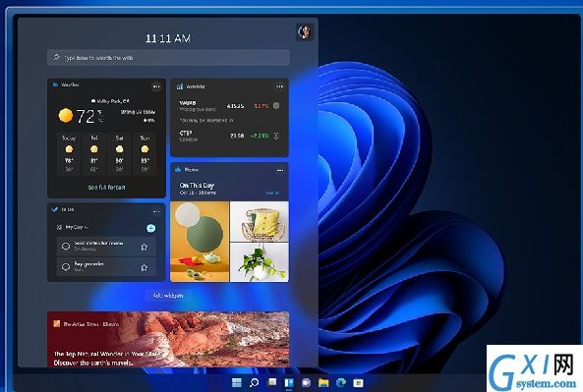Click the Photos widget header icon
Screen dimensions: 583x392
tap(178, 170)
